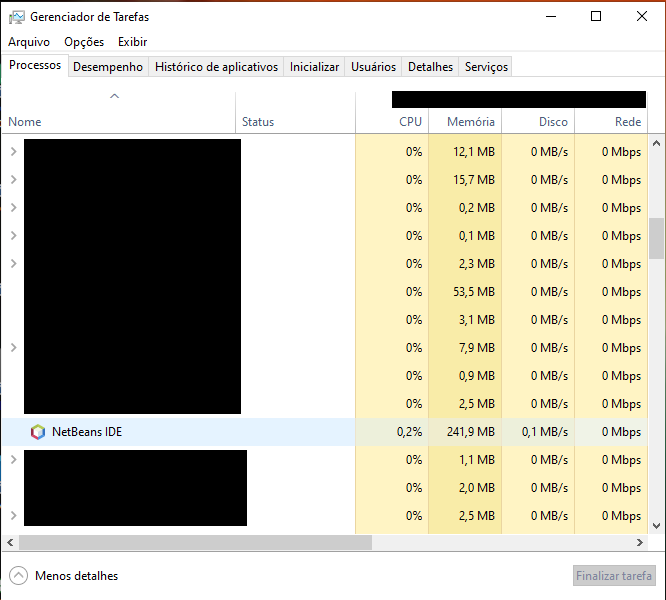Click the Menos detalhes circle arrow icon

pos(19,576)
